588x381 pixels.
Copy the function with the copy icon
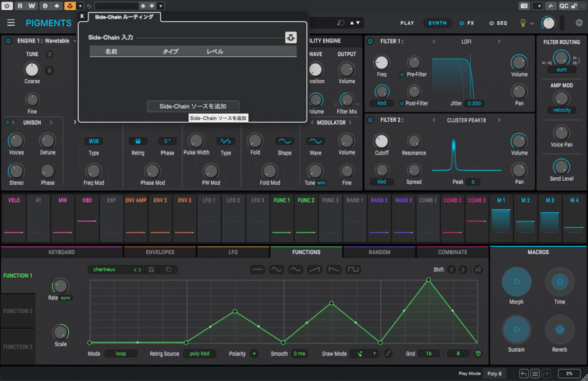click(x=168, y=269)
